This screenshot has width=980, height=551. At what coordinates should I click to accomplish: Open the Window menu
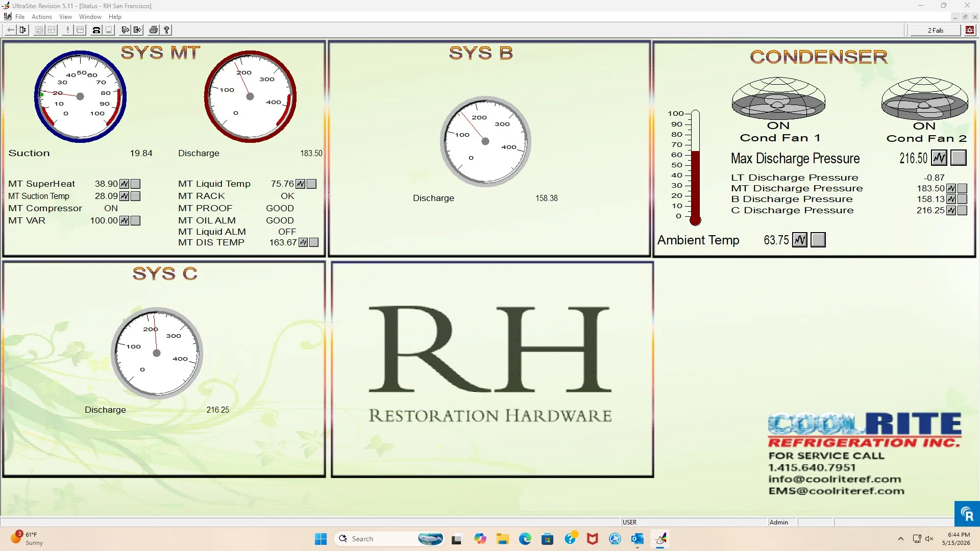coord(90,17)
